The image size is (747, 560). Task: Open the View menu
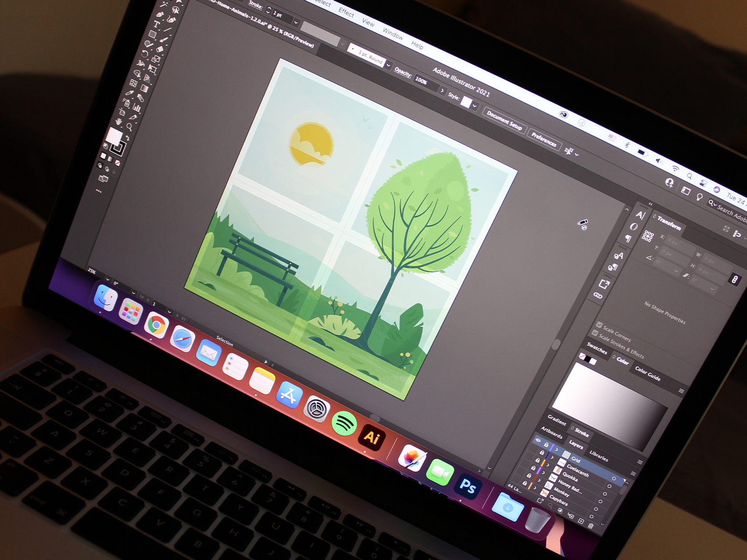(368, 22)
